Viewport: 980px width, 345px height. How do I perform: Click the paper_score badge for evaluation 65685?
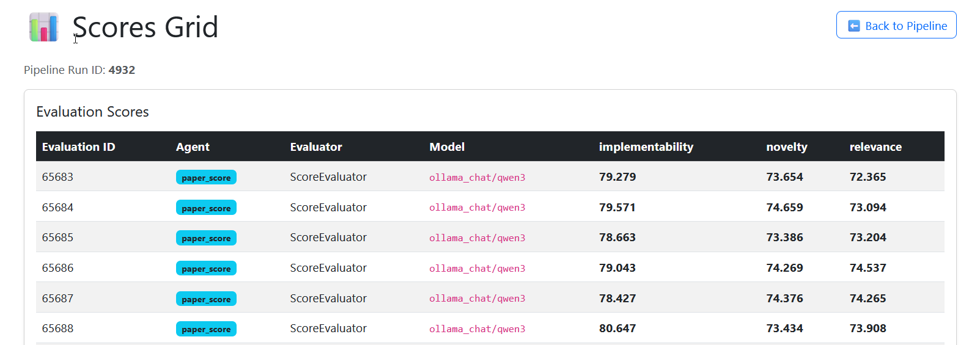pyautogui.click(x=206, y=238)
